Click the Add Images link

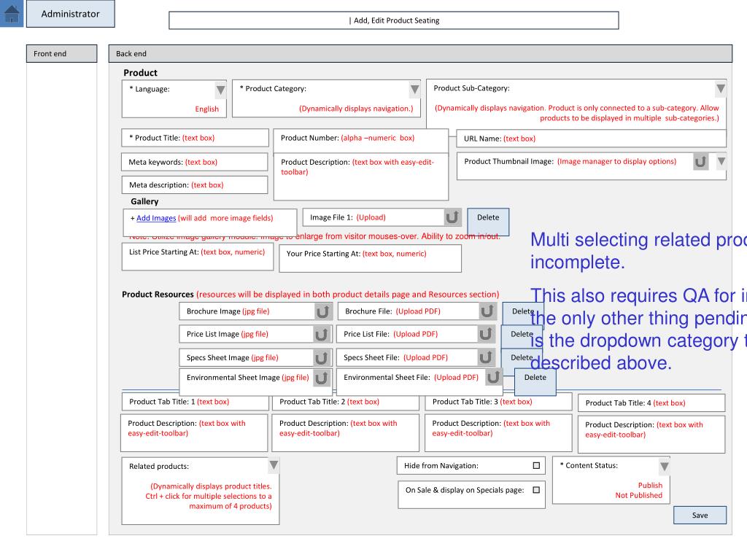[x=156, y=218]
